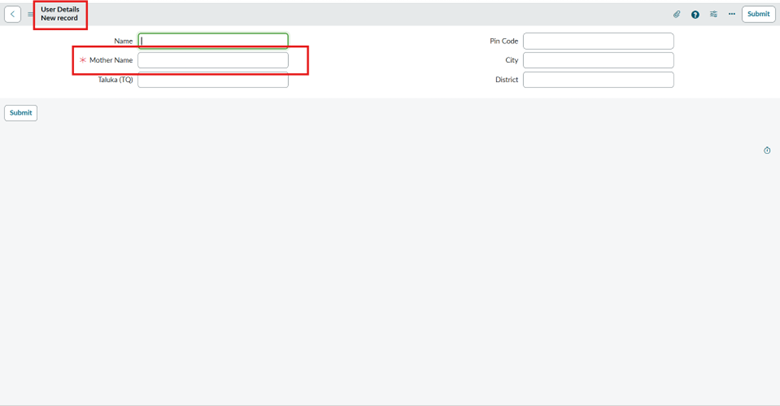The image size is (780, 406).
Task: Click the response time clock icon
Action: (767, 150)
